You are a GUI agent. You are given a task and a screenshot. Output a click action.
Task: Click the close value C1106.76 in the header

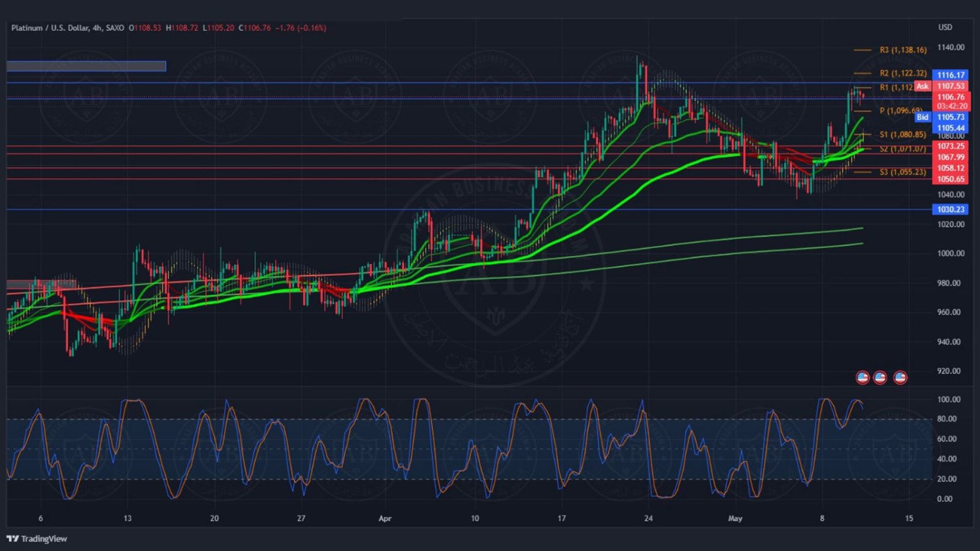click(255, 28)
